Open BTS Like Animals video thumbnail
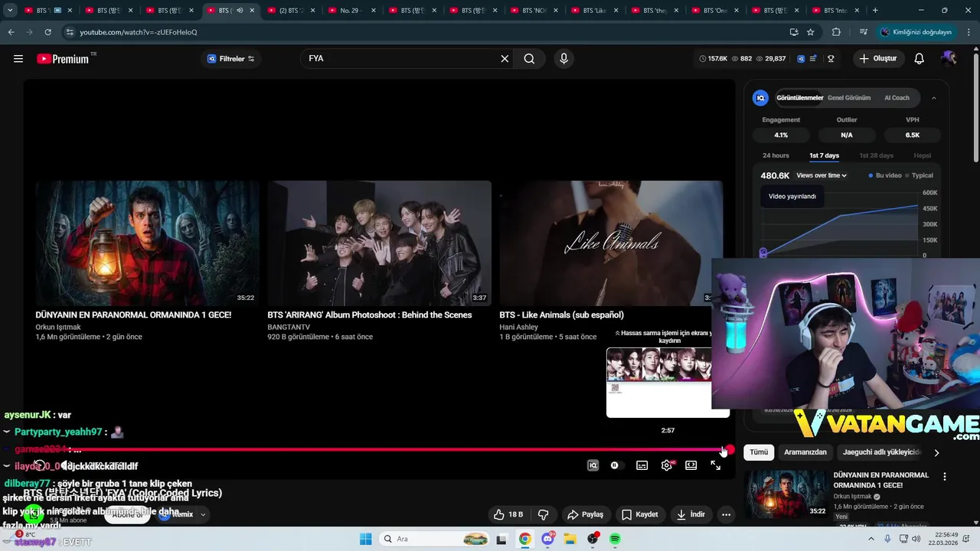The image size is (980, 551). tap(610, 243)
